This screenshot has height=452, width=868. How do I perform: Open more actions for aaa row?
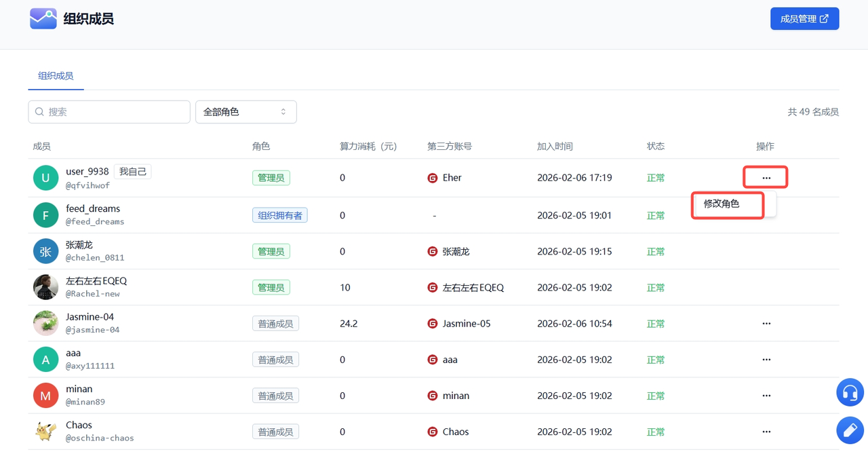766,360
